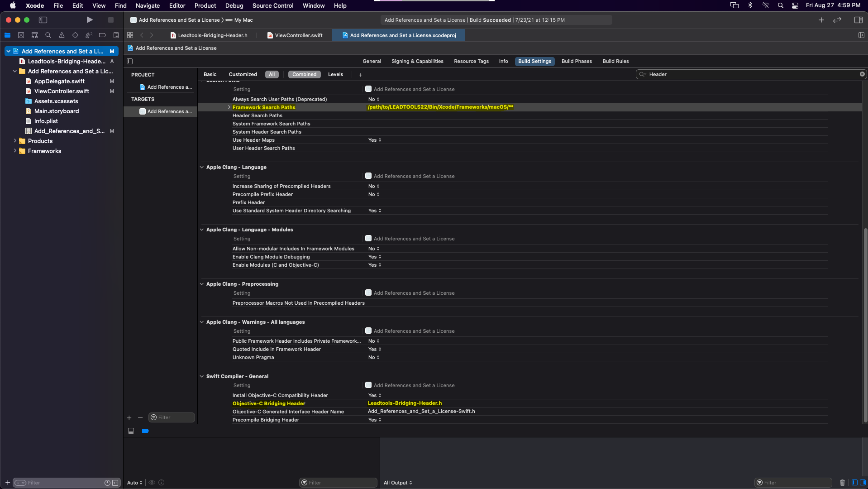The width and height of the screenshot is (868, 489).
Task: Run the project with the Play button
Action: [90, 20]
